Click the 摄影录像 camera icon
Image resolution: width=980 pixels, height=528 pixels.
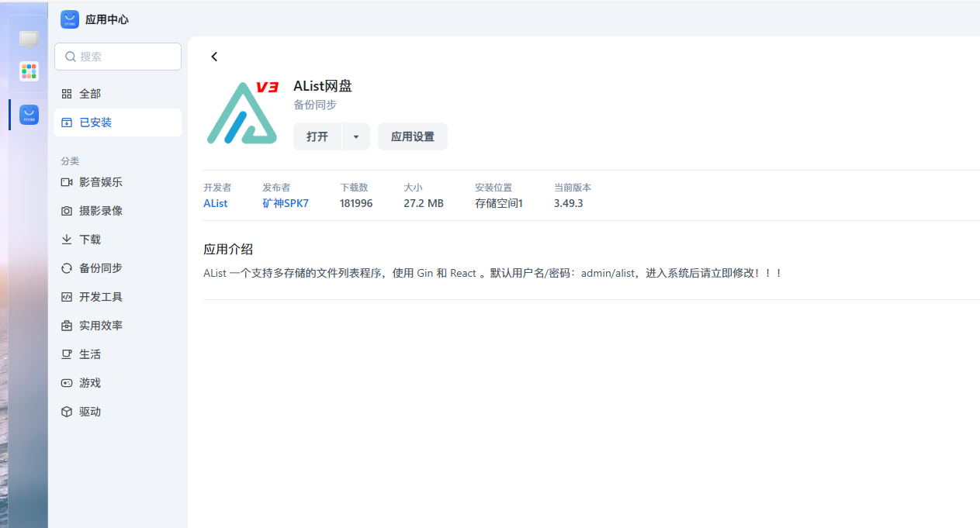coord(67,211)
